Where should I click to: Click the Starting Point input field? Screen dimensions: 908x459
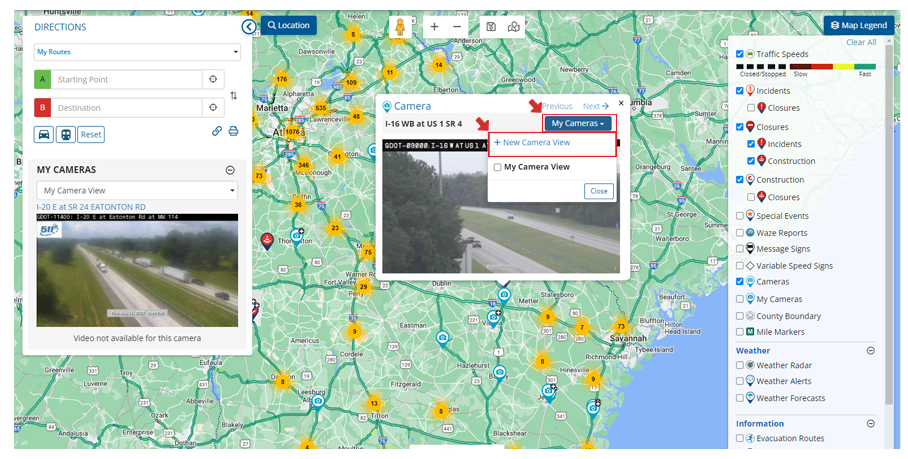pos(128,80)
